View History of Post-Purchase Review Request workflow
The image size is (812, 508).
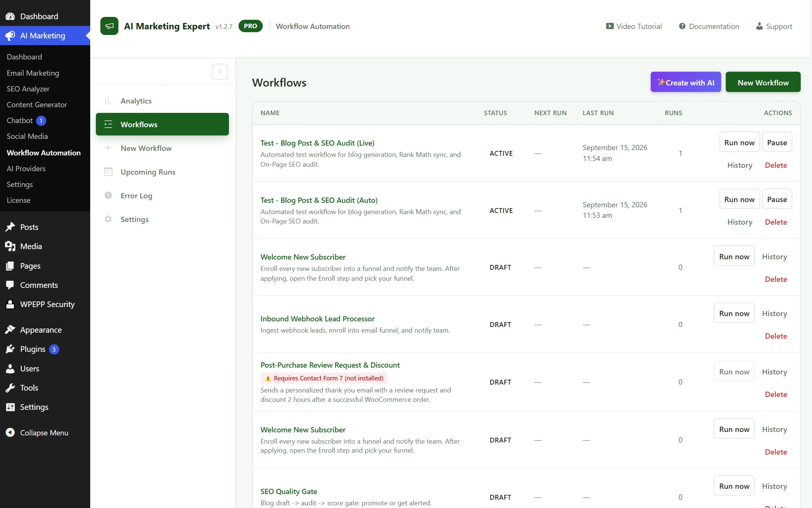(x=774, y=372)
